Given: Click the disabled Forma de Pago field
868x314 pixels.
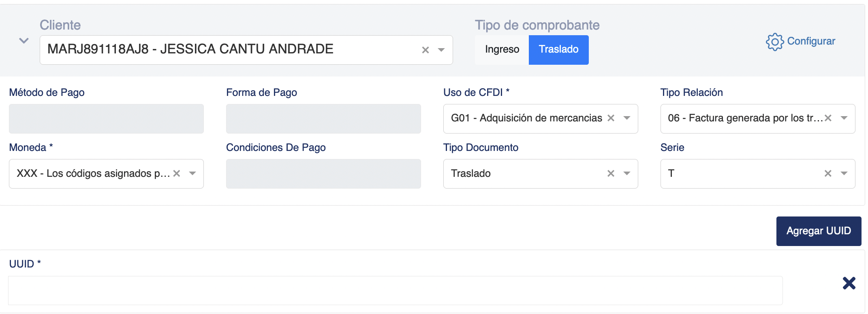Looking at the screenshot, I should tap(323, 119).
